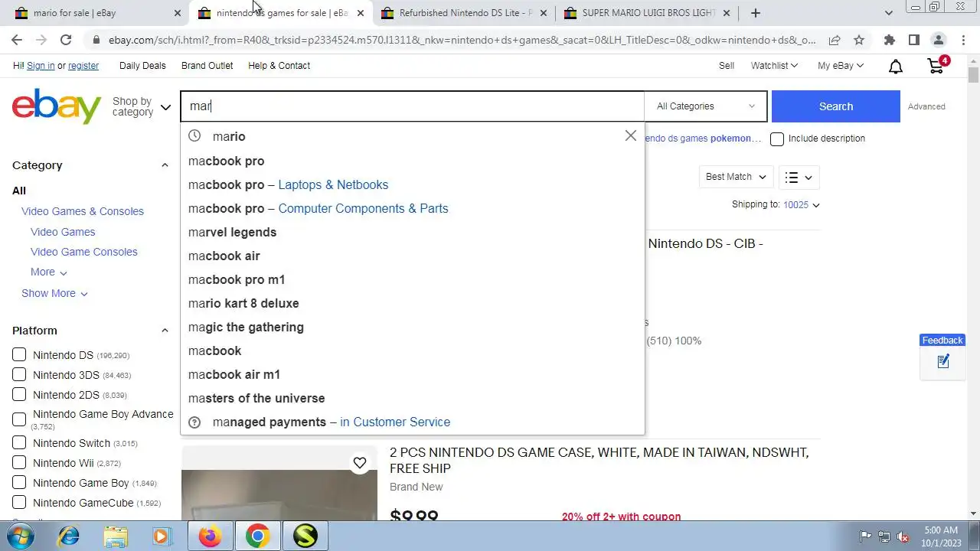Open Chrome extensions puzzle icon
980x551 pixels.
(889, 40)
